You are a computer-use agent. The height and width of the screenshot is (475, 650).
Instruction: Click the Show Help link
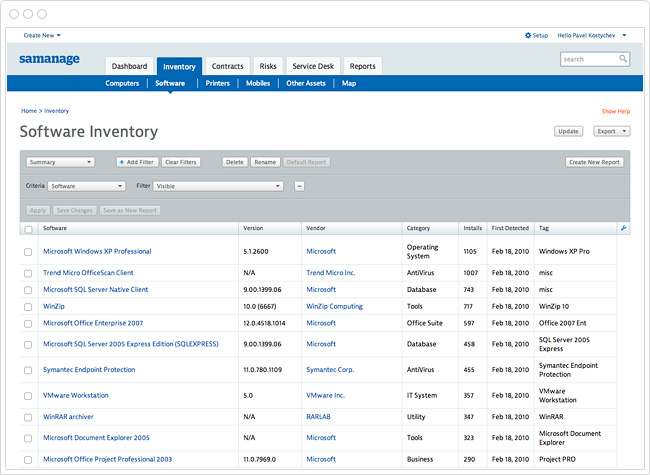click(616, 111)
